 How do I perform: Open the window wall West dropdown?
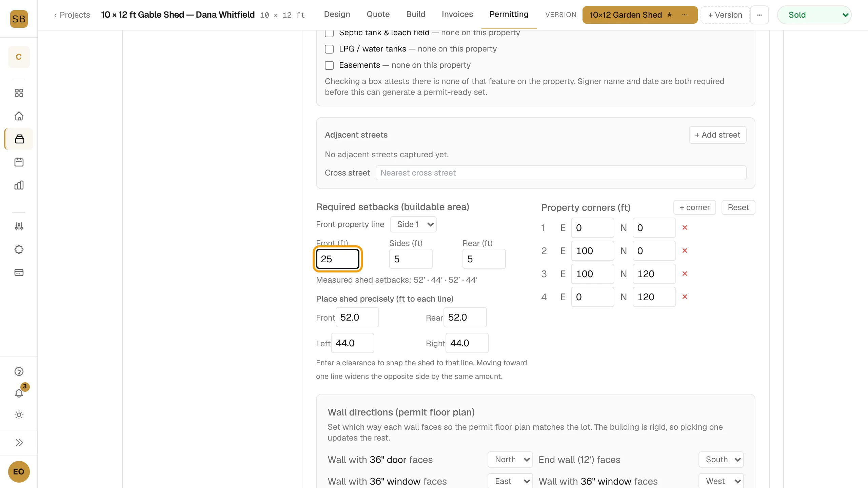(x=721, y=481)
